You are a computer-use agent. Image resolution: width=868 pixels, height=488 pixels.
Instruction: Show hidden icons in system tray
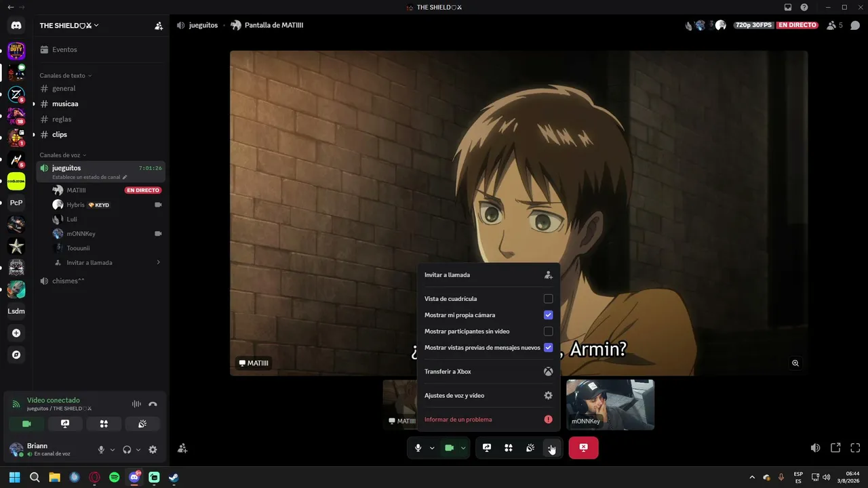pos(752,477)
